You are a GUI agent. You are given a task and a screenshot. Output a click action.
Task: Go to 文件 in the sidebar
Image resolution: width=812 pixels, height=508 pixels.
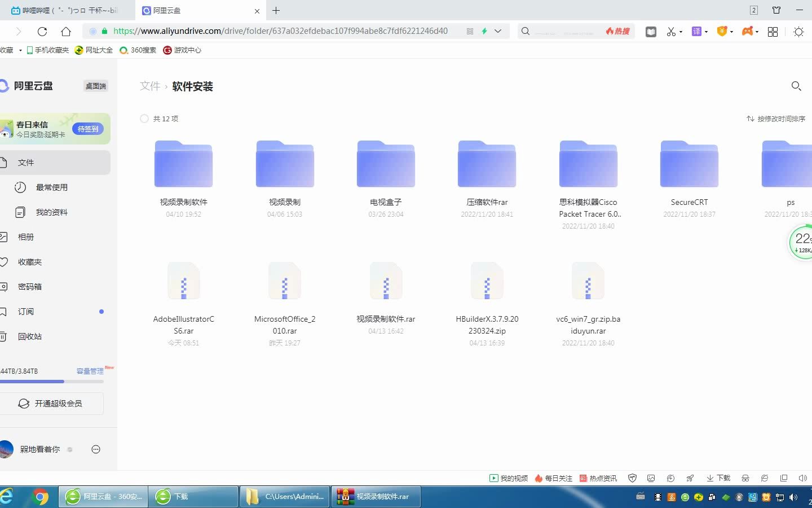pyautogui.click(x=55, y=163)
